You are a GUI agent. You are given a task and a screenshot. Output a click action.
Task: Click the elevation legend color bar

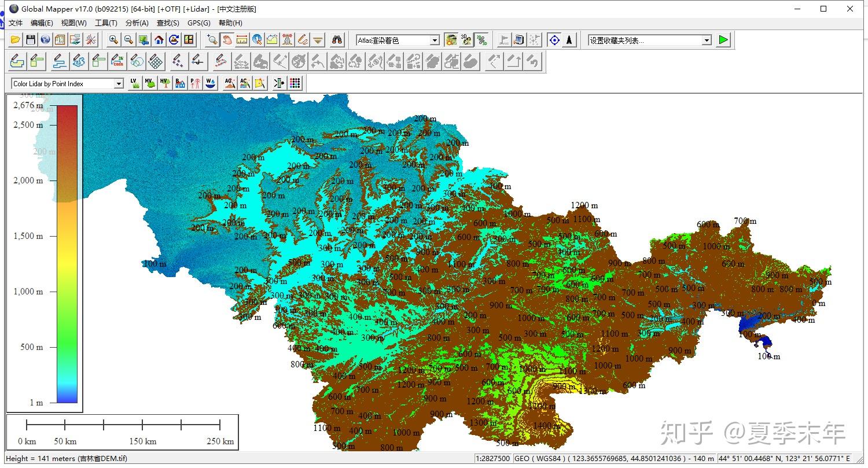click(67, 254)
